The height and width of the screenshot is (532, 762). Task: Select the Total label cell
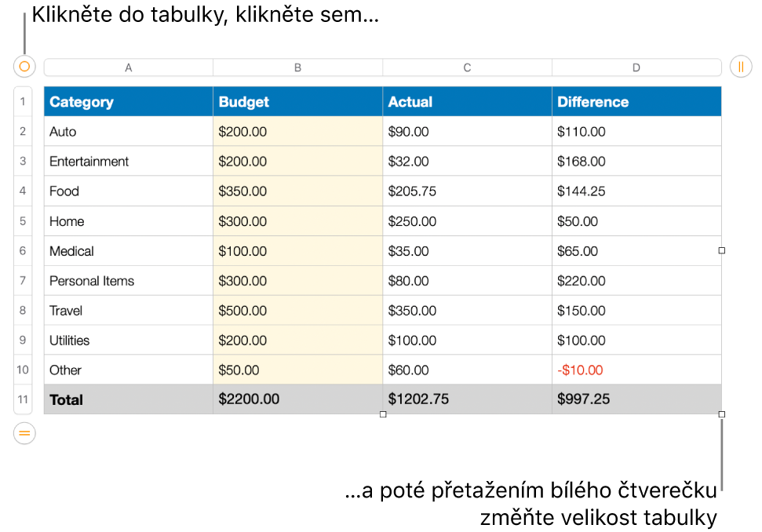click(x=128, y=399)
